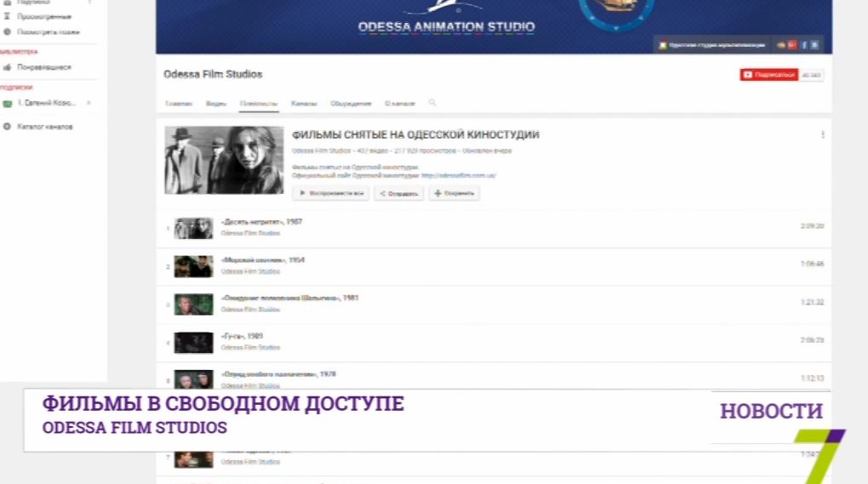The image size is (868, 484).
Task: Click Odessa Film Studios under «Десять негритят»
Action: pos(250,233)
